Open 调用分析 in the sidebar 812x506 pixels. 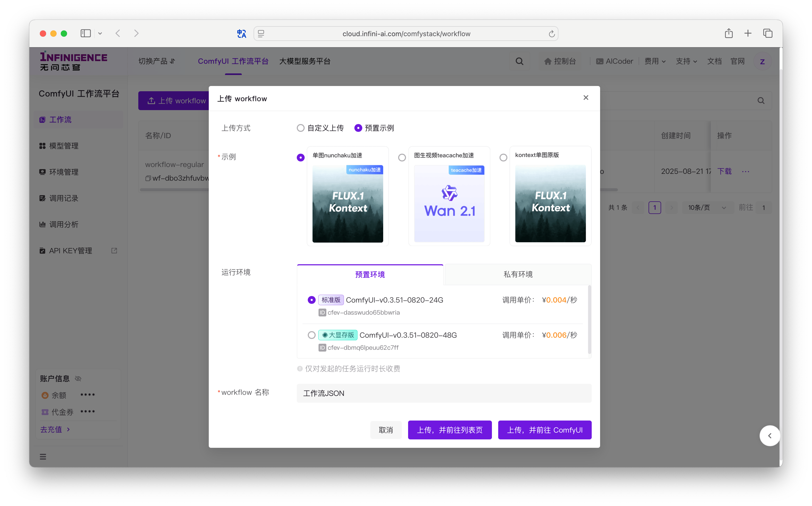pos(78,225)
